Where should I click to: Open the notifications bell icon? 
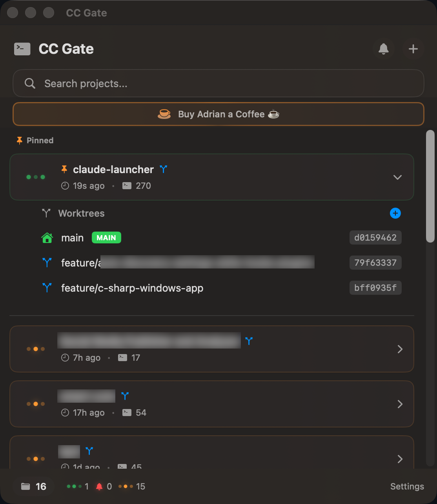tap(384, 49)
